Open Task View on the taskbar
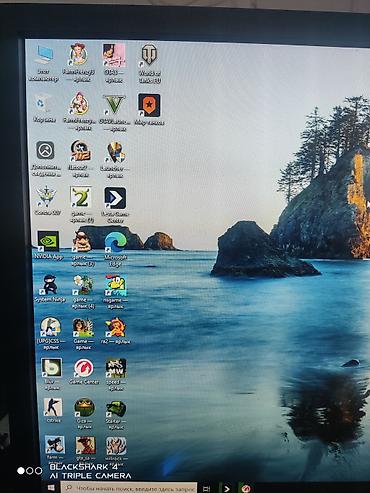This screenshot has width=370, height=493. pos(206,489)
